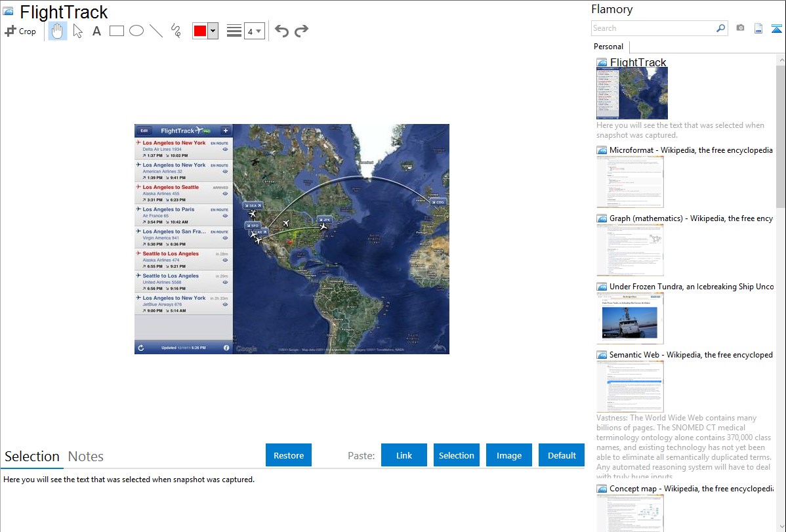The height and width of the screenshot is (532, 786).
Task: Pick the text annotation tool
Action: pos(96,31)
